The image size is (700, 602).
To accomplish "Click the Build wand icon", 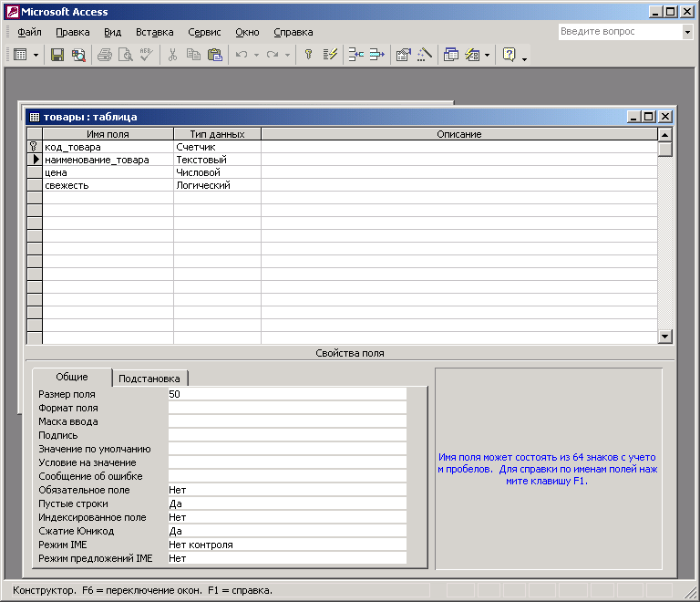I will pyautogui.click(x=425, y=55).
